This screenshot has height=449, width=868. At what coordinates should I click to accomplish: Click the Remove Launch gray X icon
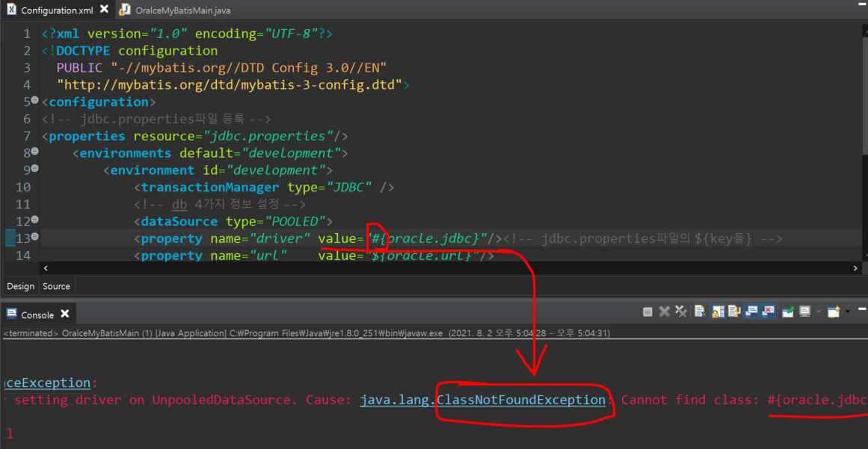[665, 312]
